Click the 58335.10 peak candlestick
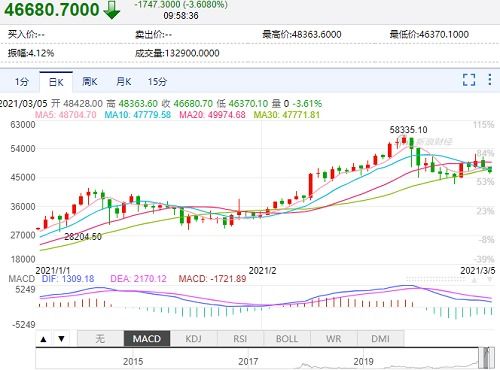The width and height of the screenshot is (500, 370). [x=404, y=139]
